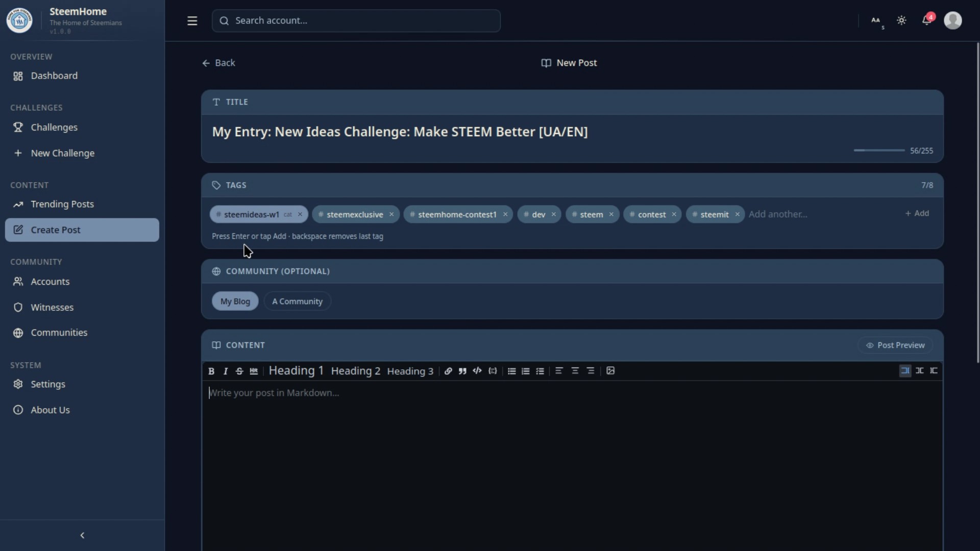
Task: Open Challenges page
Action: [x=82, y=128]
